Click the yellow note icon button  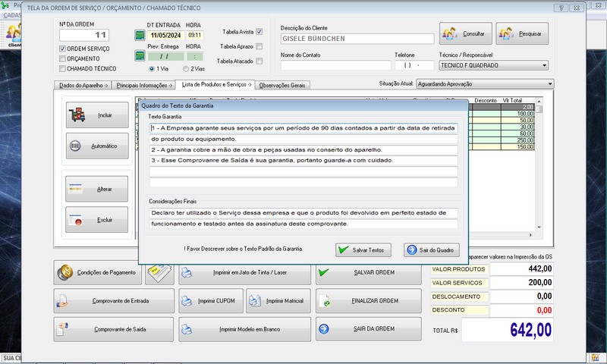[x=159, y=273]
